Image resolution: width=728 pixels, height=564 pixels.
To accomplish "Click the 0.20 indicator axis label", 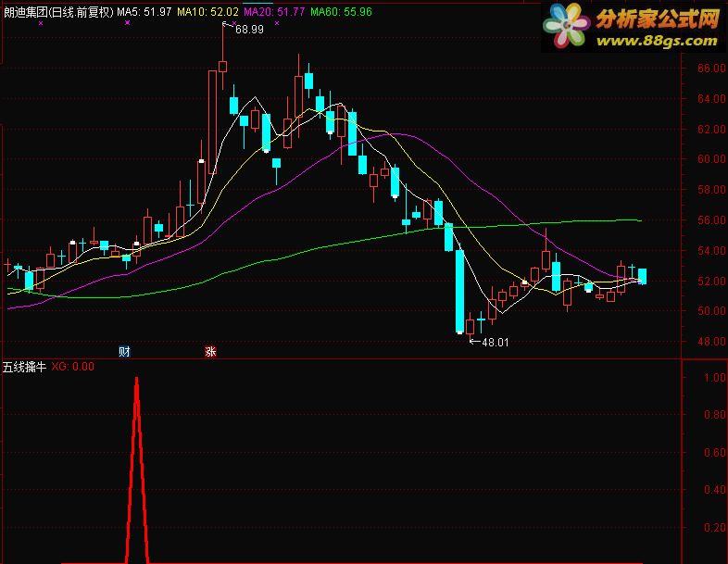I will [x=715, y=527].
